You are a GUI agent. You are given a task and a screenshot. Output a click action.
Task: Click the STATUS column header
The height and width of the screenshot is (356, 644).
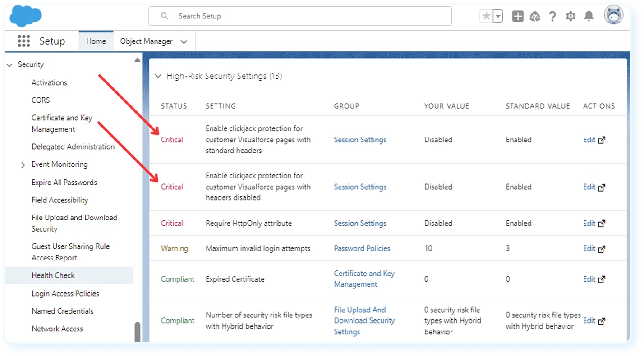tap(174, 106)
